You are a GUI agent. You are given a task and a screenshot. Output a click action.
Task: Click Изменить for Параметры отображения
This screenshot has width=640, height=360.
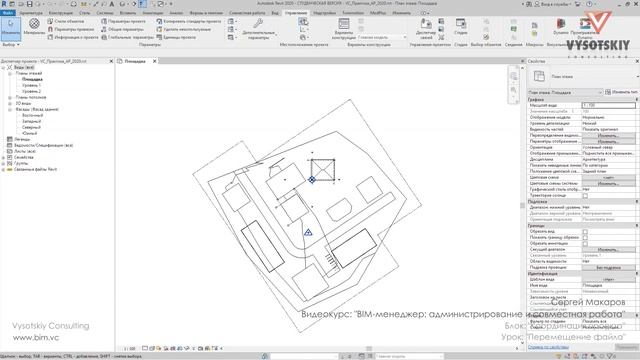[608, 141]
